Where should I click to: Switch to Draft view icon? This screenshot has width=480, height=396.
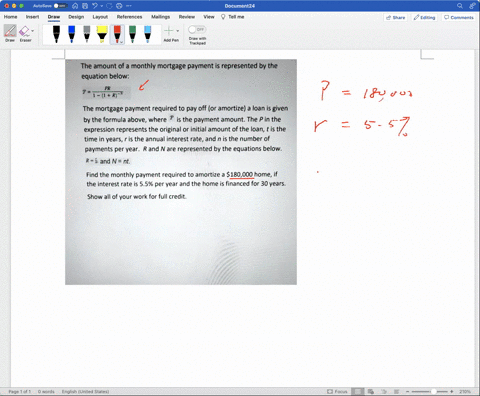(x=396, y=391)
